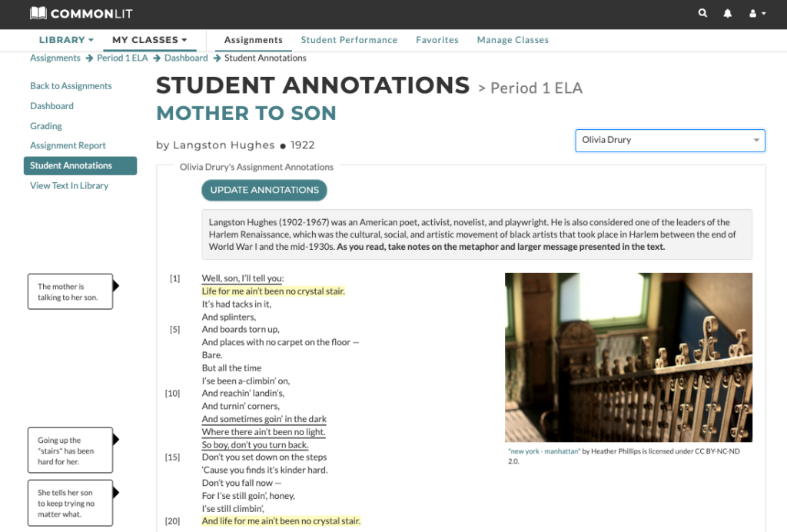
Task: Open the Favorites tab
Action: pos(437,40)
